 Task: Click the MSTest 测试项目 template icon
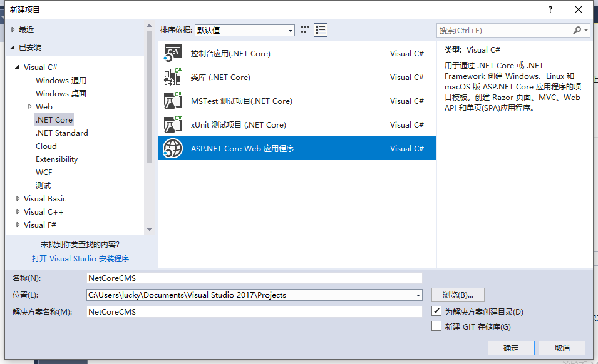pos(172,101)
